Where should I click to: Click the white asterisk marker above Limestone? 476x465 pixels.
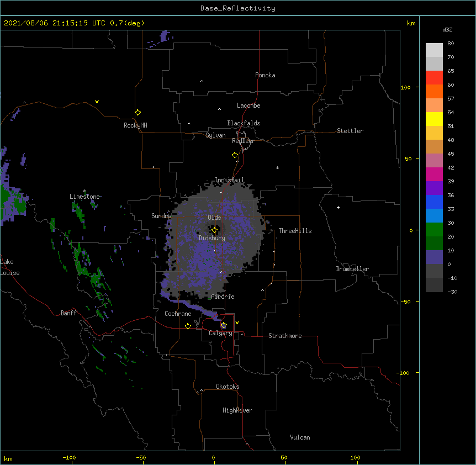84,191
